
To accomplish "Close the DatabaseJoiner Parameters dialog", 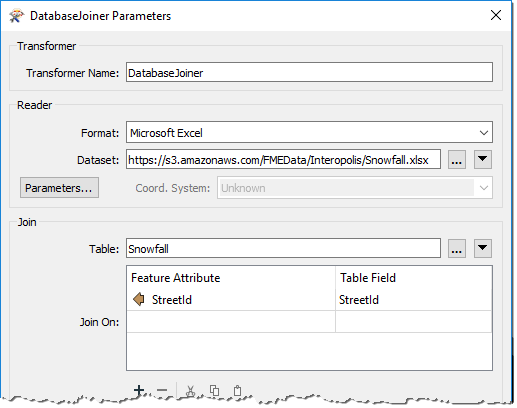I will click(x=496, y=15).
